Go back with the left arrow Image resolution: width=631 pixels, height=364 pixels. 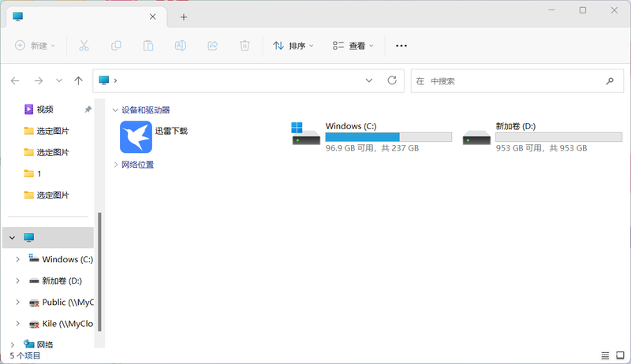click(15, 80)
